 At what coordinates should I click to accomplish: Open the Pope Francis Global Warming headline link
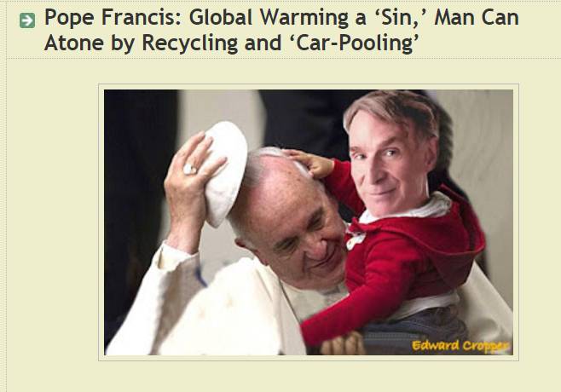pos(281,30)
